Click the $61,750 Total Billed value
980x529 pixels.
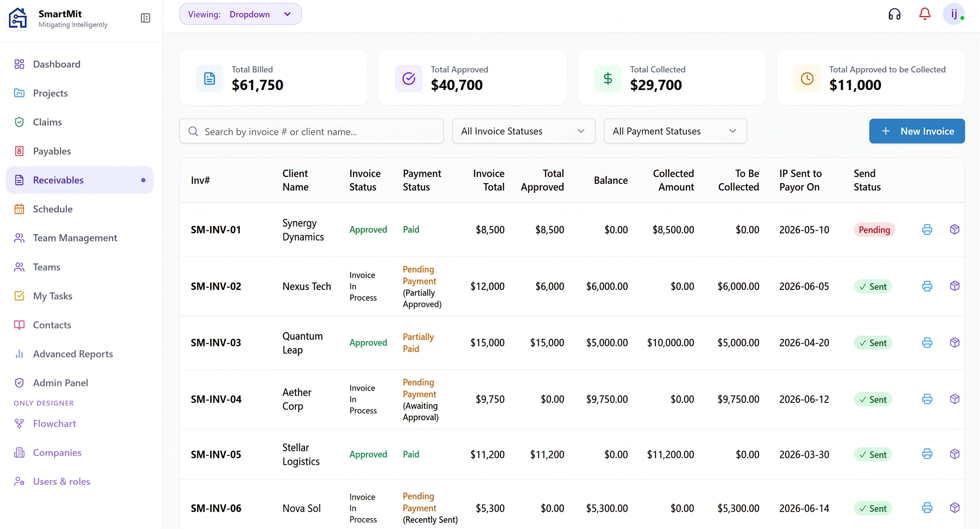[x=258, y=85]
